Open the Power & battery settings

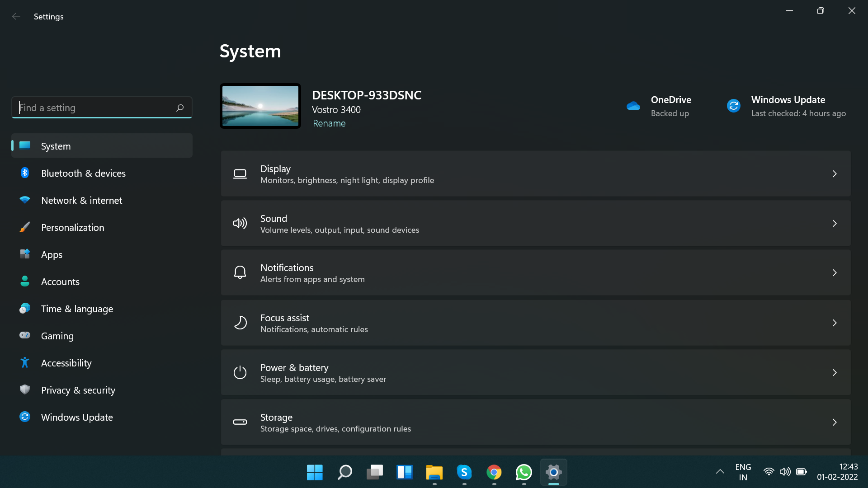pyautogui.click(x=535, y=373)
